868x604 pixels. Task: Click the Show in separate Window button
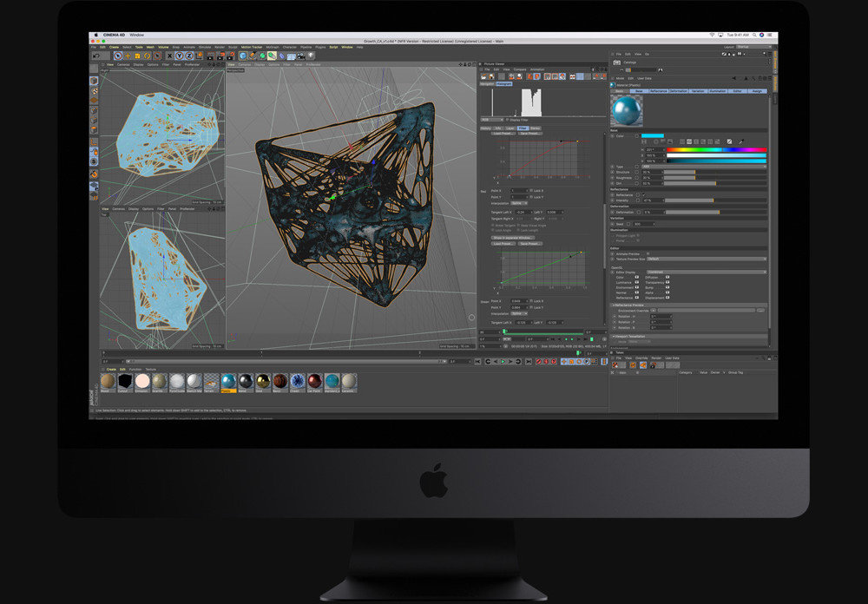pyautogui.click(x=513, y=236)
